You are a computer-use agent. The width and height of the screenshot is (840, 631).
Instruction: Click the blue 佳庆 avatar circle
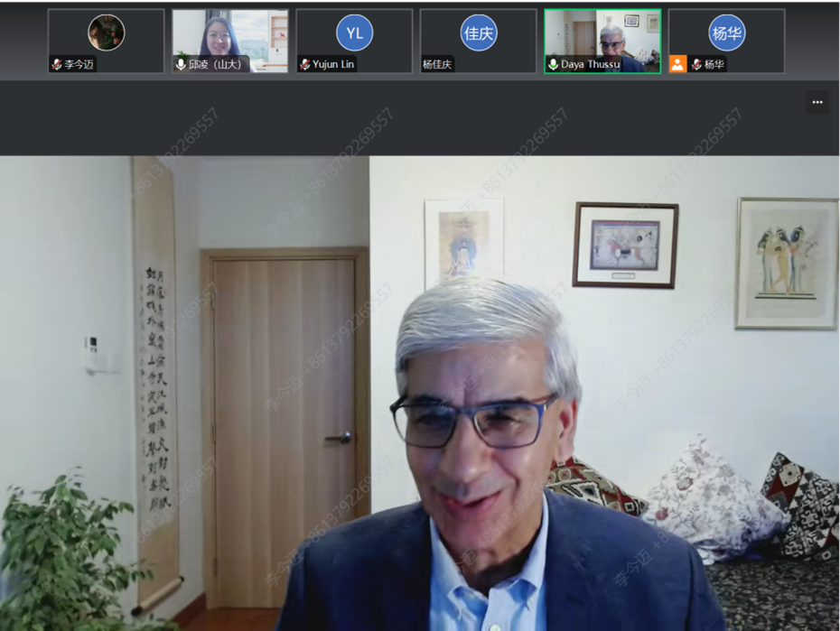pos(479,33)
